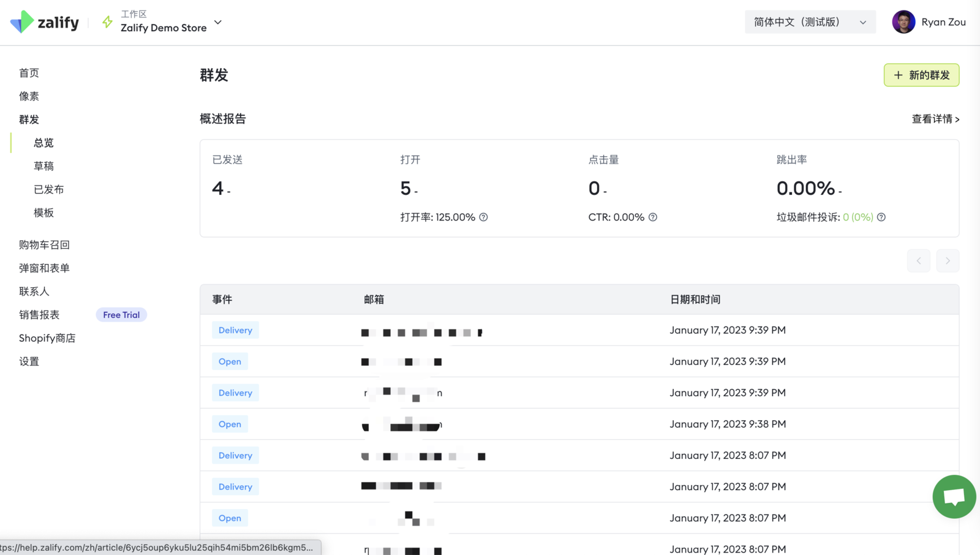Click the help icon beside 打开率

[483, 217]
